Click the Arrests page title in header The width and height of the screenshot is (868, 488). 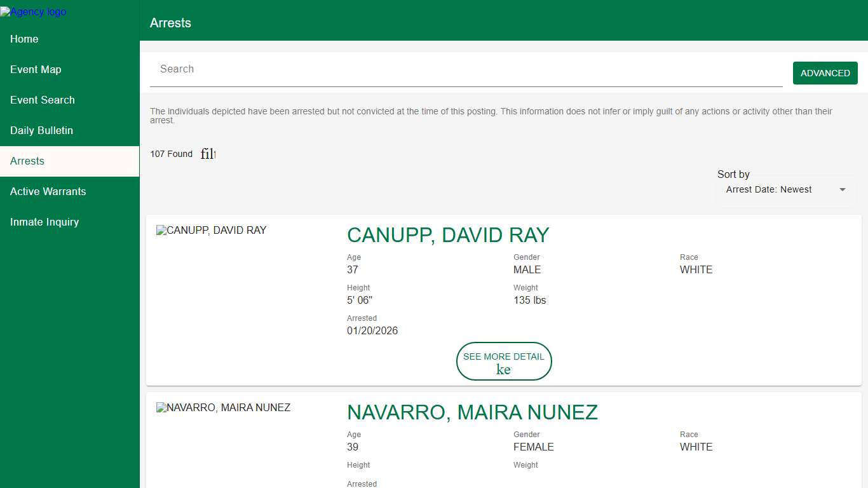point(170,23)
